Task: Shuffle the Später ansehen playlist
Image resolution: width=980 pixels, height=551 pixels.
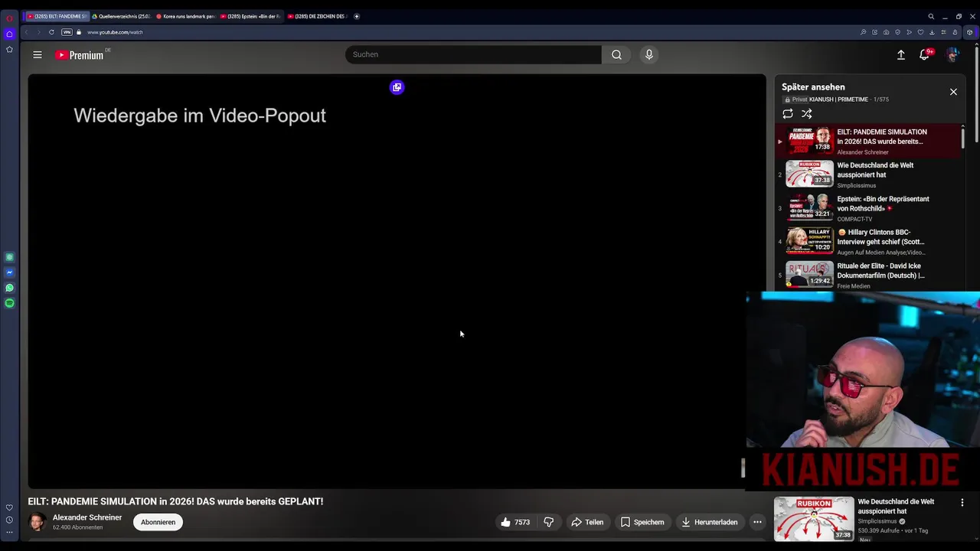Action: (806, 113)
